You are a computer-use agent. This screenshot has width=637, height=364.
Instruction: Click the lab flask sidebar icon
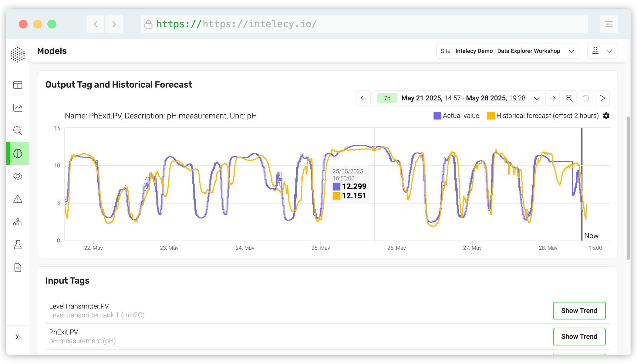pyautogui.click(x=18, y=245)
